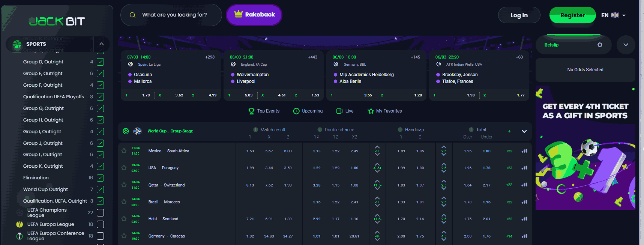This screenshot has width=644, height=245.
Task: Collapse the Sports sidebar section
Action: [101, 44]
